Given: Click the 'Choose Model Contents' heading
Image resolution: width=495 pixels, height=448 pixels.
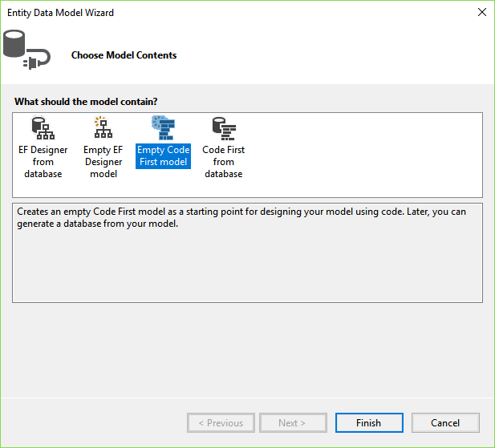Looking at the screenshot, I should [124, 55].
